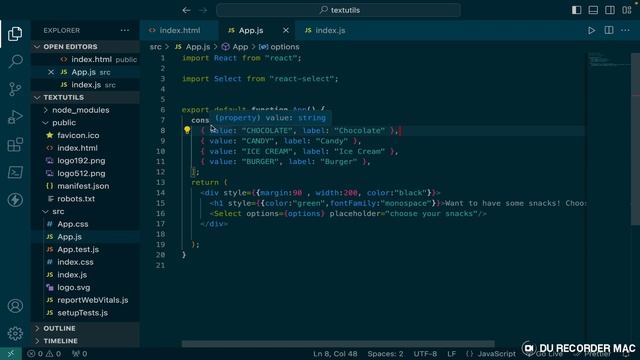This screenshot has height=360, width=640.
Task: Open favicon.ico in file tree
Action: (x=85, y=136)
